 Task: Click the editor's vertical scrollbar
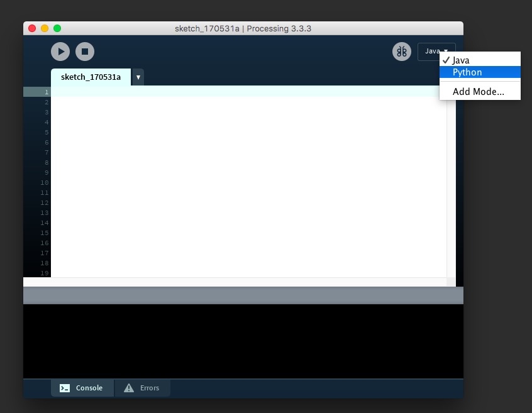[x=451, y=189]
